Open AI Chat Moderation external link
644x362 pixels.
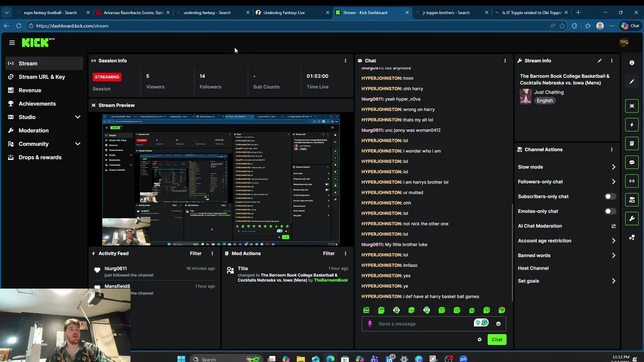[613, 226]
